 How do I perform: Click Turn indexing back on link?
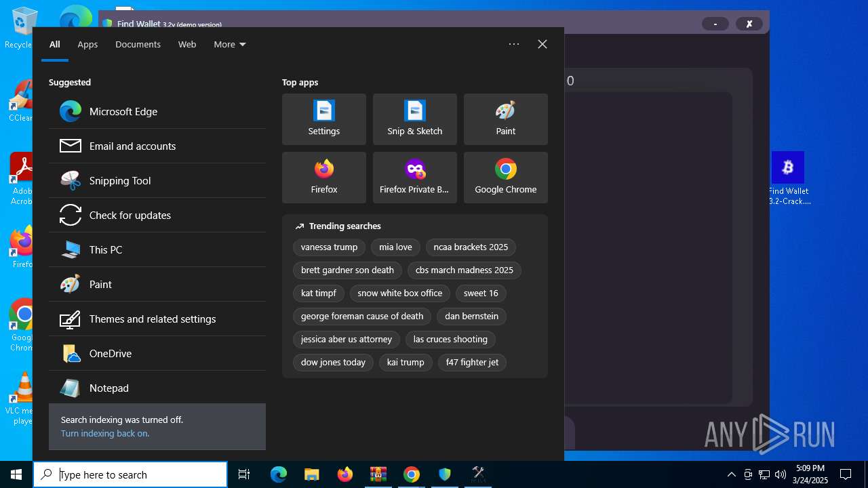(x=105, y=433)
